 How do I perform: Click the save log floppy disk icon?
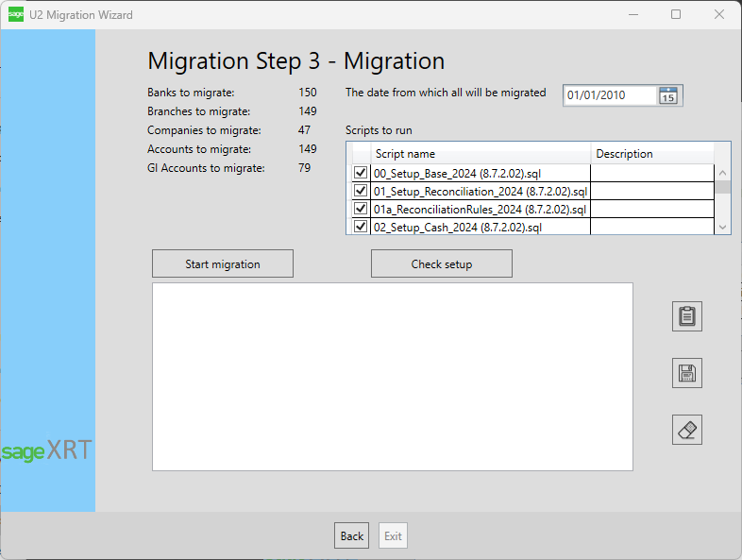point(686,373)
